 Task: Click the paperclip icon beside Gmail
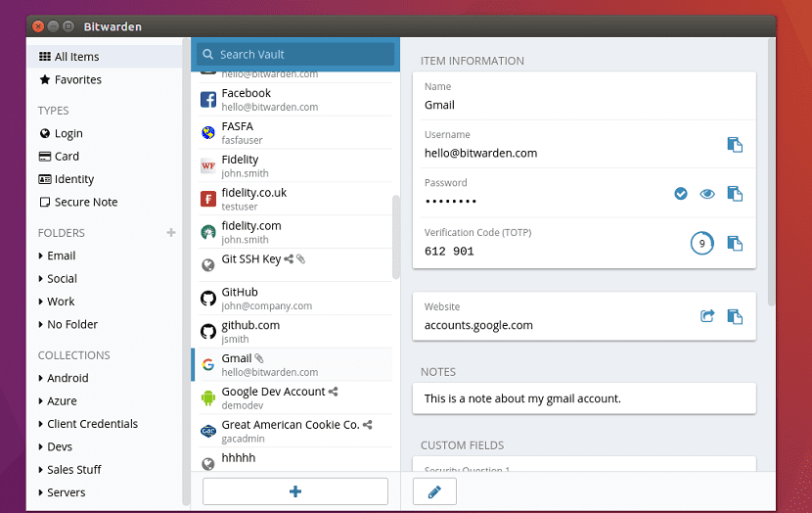pos(259,358)
